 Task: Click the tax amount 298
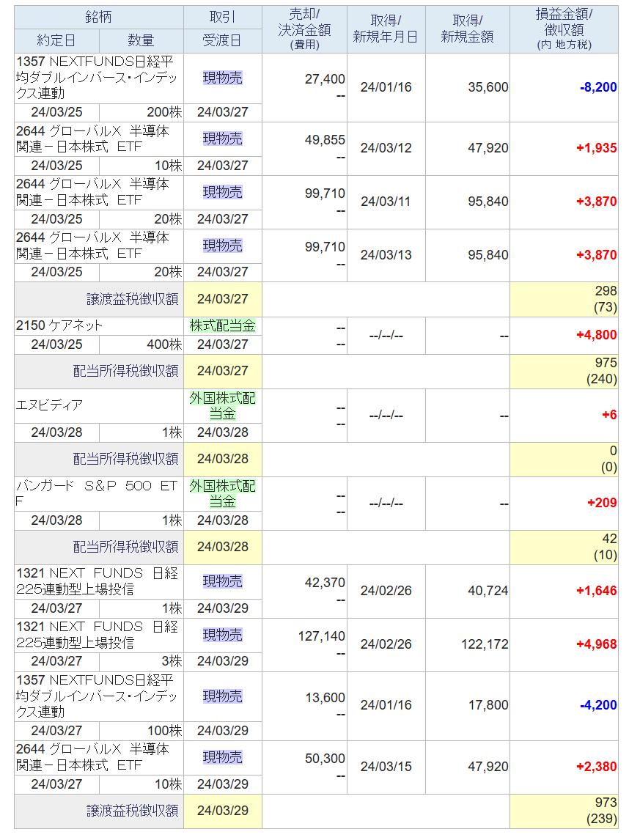point(606,291)
